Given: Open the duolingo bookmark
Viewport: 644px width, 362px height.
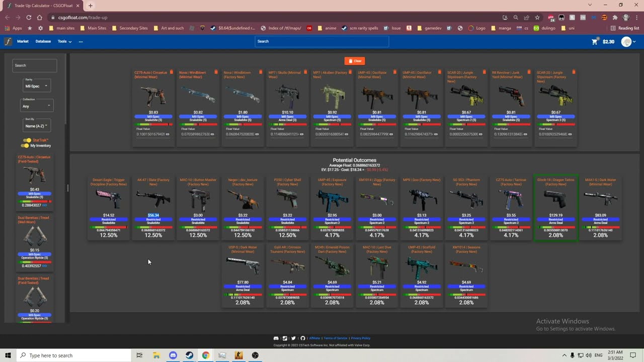Looking at the screenshot, I should pyautogui.click(x=544, y=28).
